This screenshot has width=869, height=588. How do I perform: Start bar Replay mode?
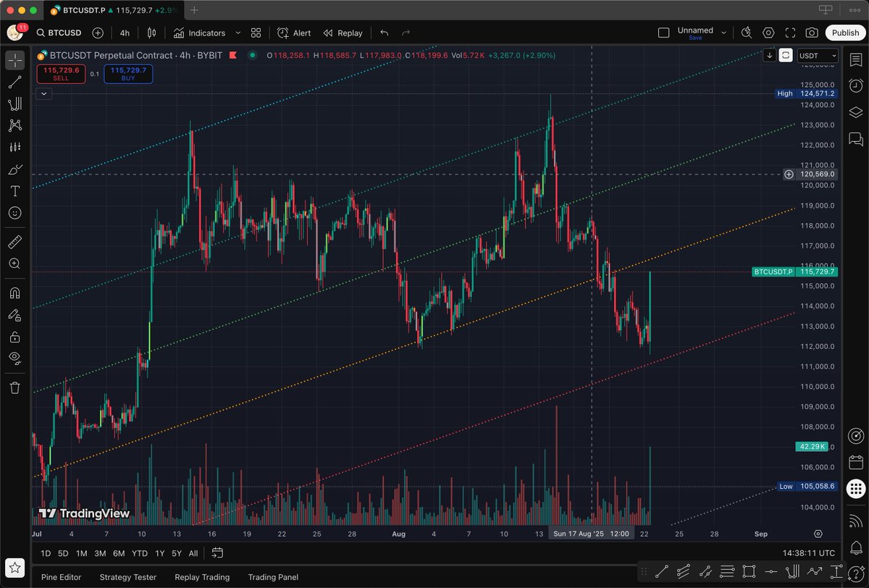[343, 33]
